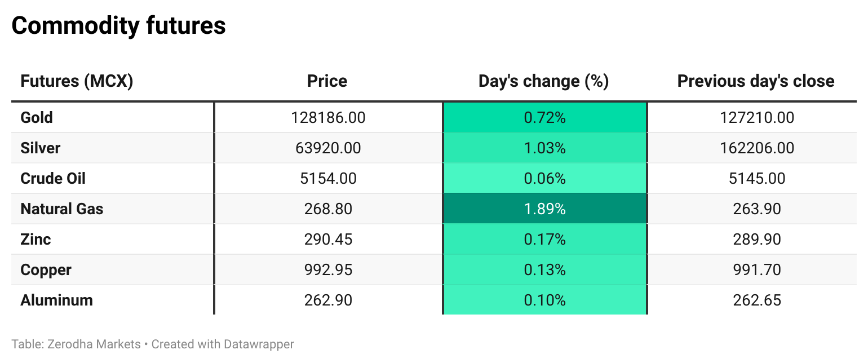This screenshot has height=363, width=868.
Task: Click the Price column header
Action: tap(327, 81)
